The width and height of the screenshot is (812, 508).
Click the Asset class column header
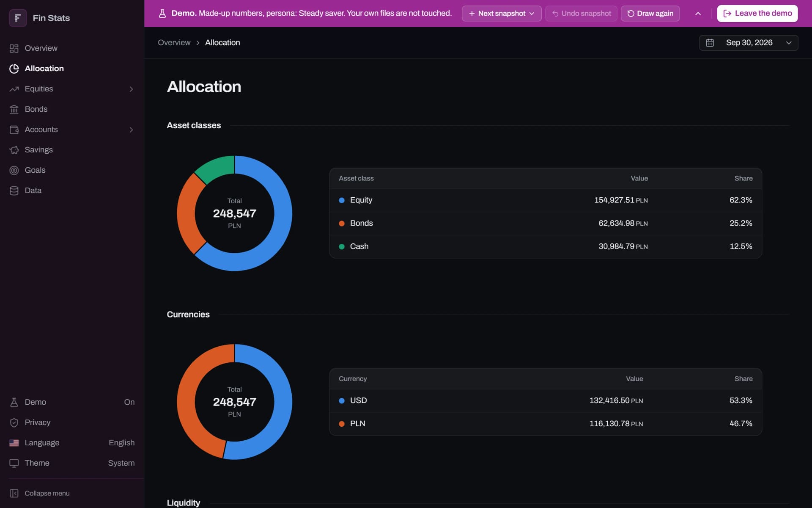point(356,179)
